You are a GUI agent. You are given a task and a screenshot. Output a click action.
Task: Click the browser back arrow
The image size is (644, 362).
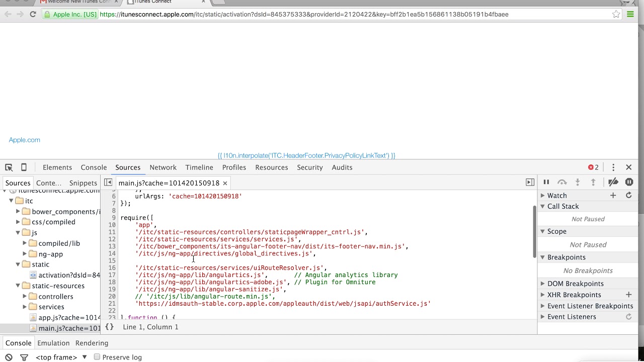pos(8,14)
